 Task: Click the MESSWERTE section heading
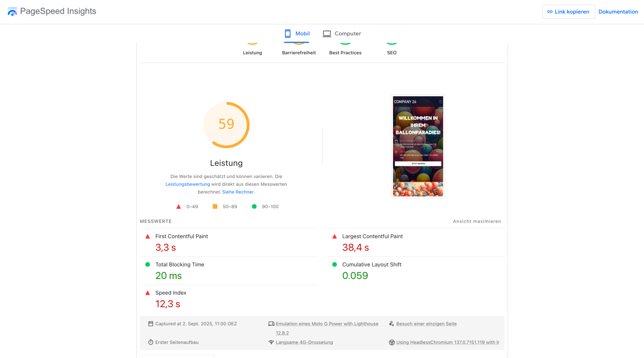coord(156,221)
